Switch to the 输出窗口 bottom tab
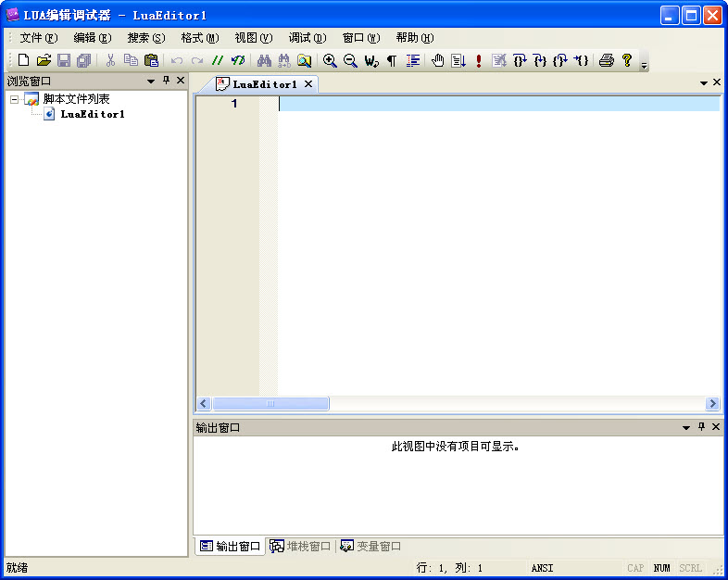The width and height of the screenshot is (728, 580). [x=230, y=546]
